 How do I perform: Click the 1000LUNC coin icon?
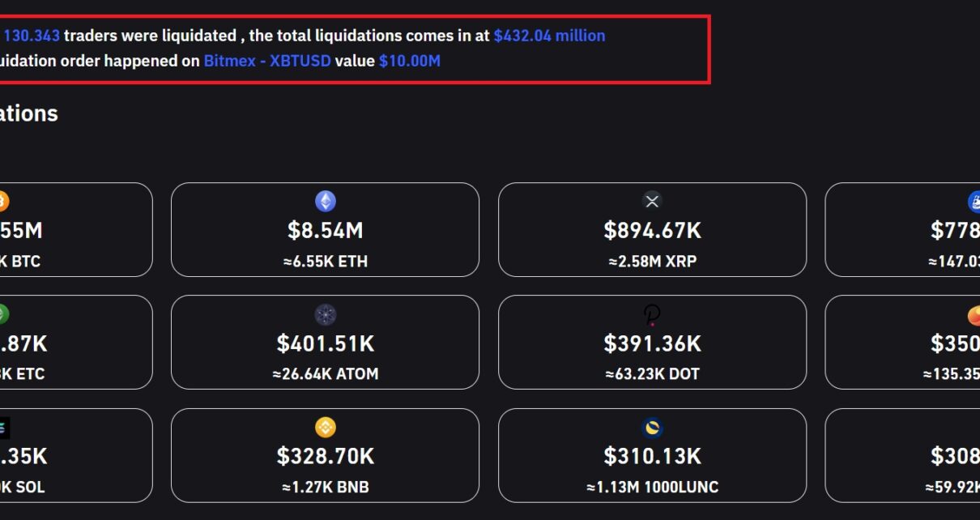pos(652,427)
